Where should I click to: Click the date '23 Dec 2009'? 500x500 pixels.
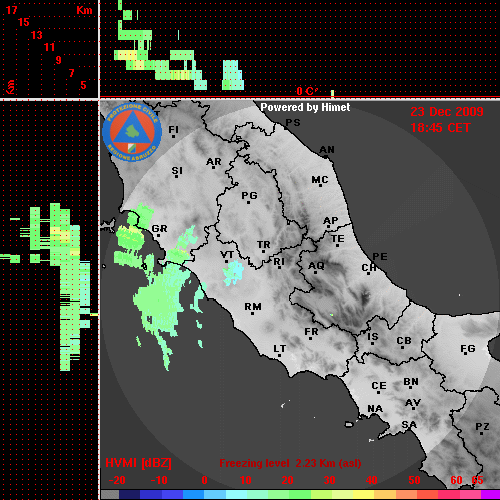447,112
